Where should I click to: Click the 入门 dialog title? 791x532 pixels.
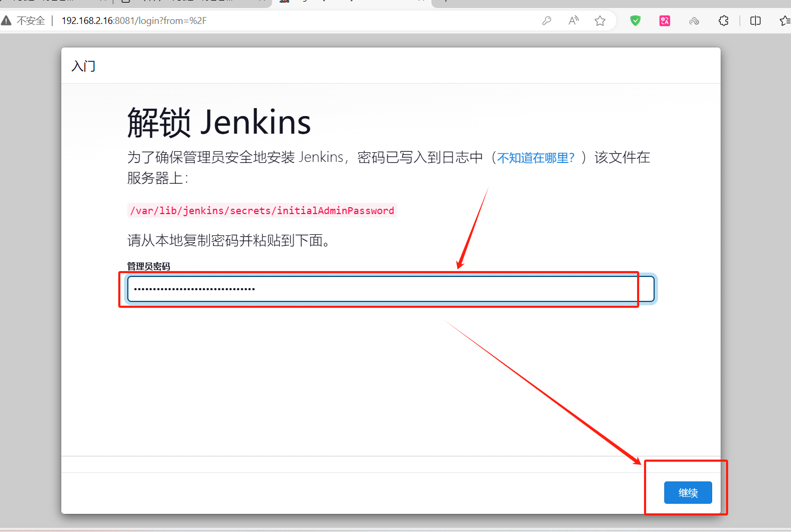[84, 66]
